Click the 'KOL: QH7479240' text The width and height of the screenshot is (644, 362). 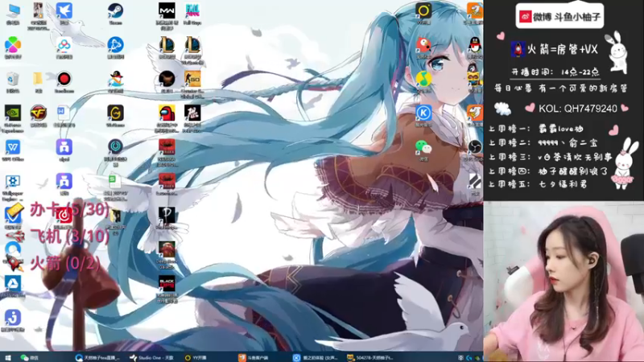[x=578, y=109]
